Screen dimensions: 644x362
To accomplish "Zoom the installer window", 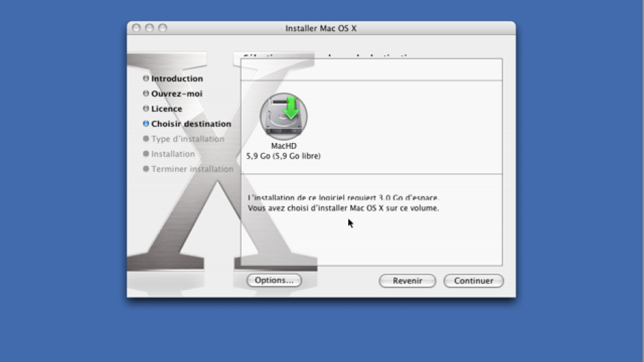I will (x=163, y=28).
